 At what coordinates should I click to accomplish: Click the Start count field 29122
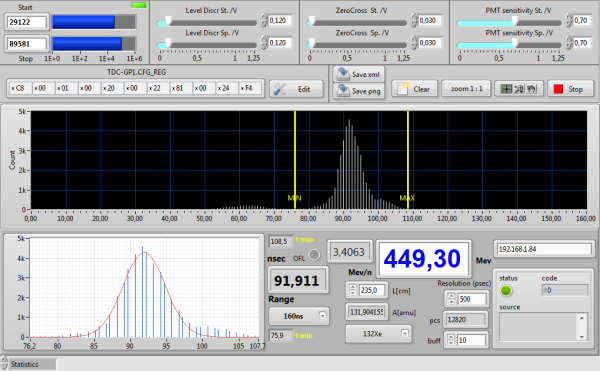[x=27, y=22]
